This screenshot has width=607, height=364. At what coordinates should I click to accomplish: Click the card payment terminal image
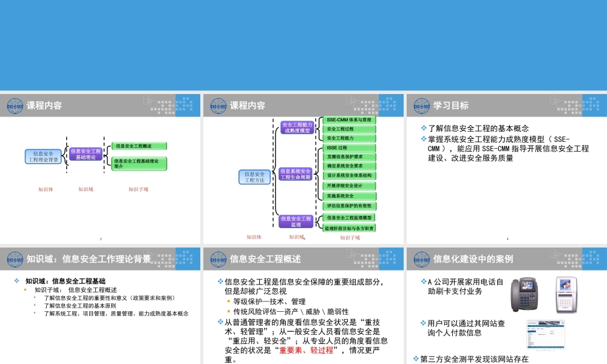[x=567, y=295]
